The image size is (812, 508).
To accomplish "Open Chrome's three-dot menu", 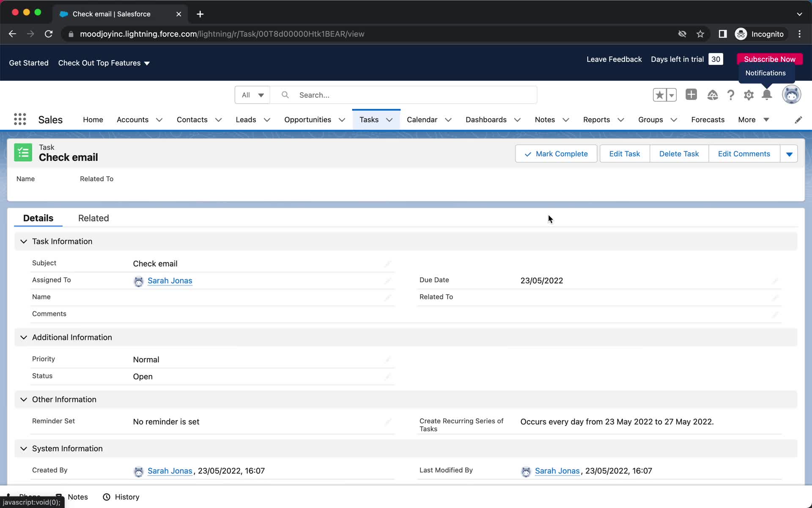I will 799,34.
